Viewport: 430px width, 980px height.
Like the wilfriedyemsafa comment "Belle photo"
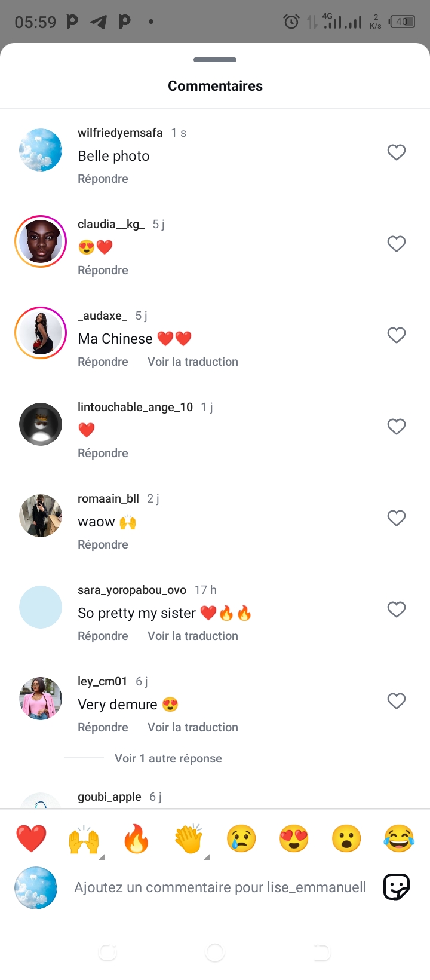point(397,152)
